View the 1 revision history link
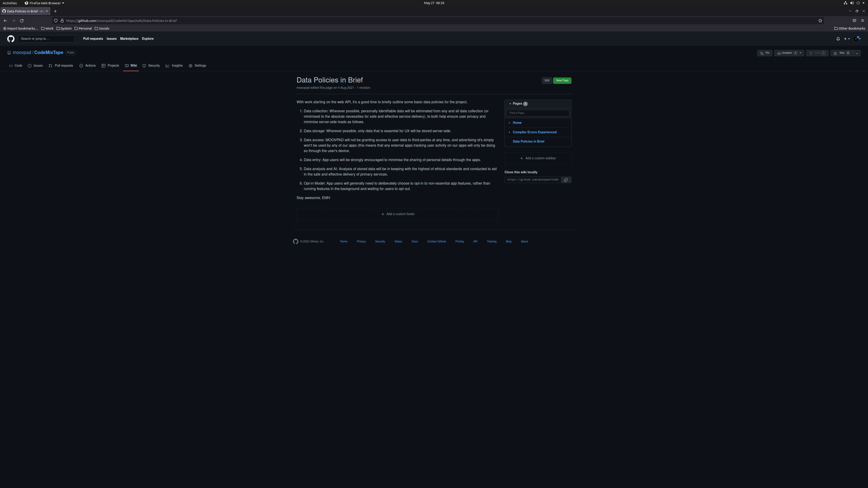The width and height of the screenshot is (868, 488). point(363,88)
